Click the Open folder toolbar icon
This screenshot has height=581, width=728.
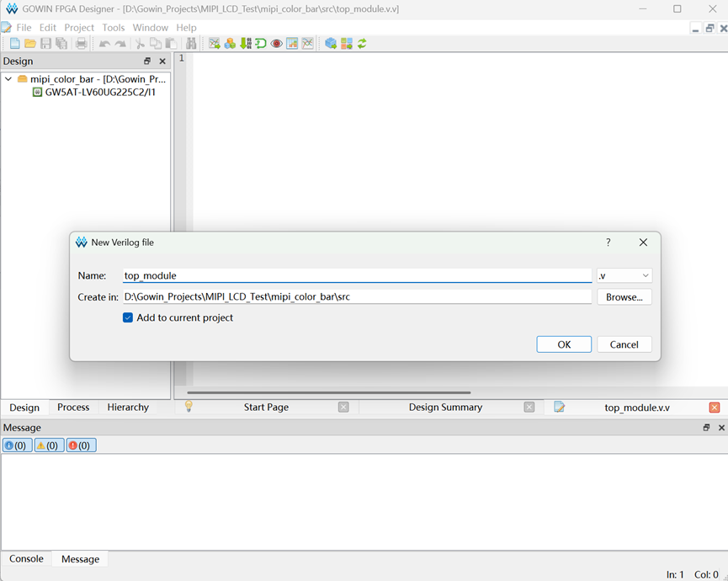(x=30, y=44)
